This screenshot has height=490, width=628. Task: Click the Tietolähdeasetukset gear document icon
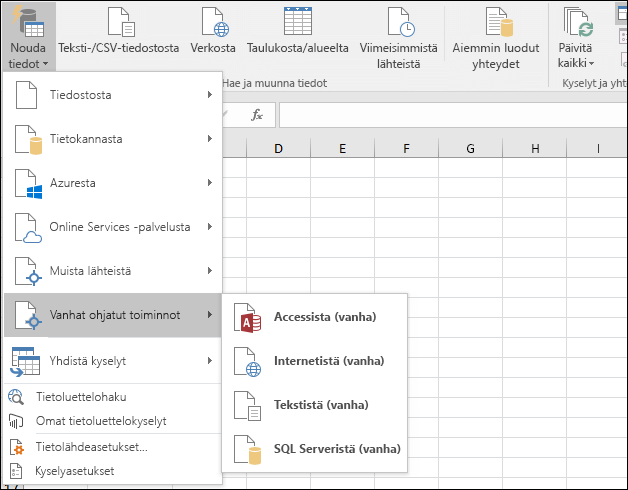tap(16, 447)
